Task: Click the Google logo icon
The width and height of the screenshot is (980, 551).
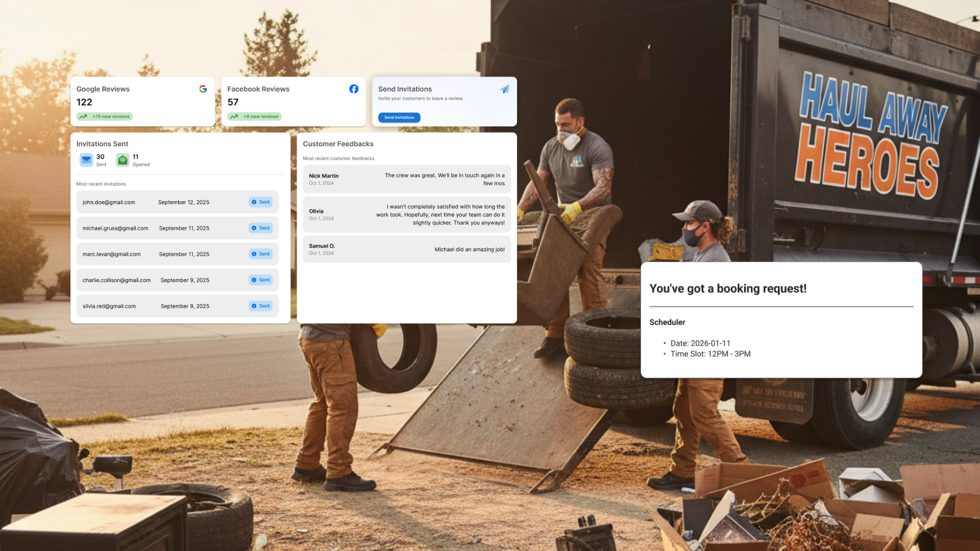Action: 203,89
